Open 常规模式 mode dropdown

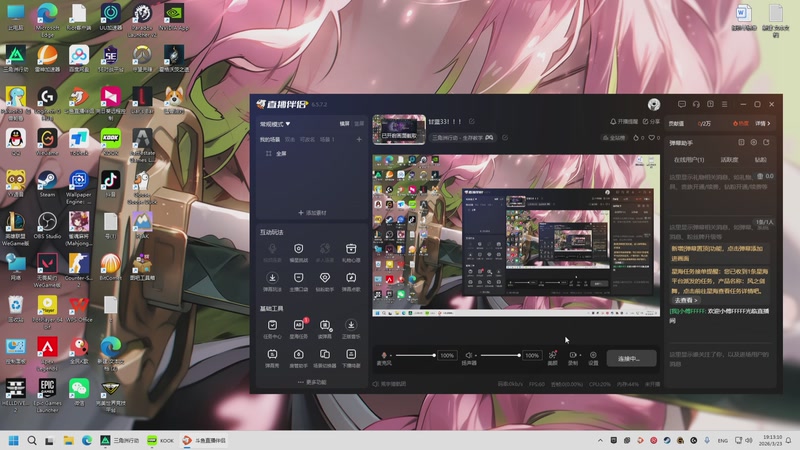275,124
